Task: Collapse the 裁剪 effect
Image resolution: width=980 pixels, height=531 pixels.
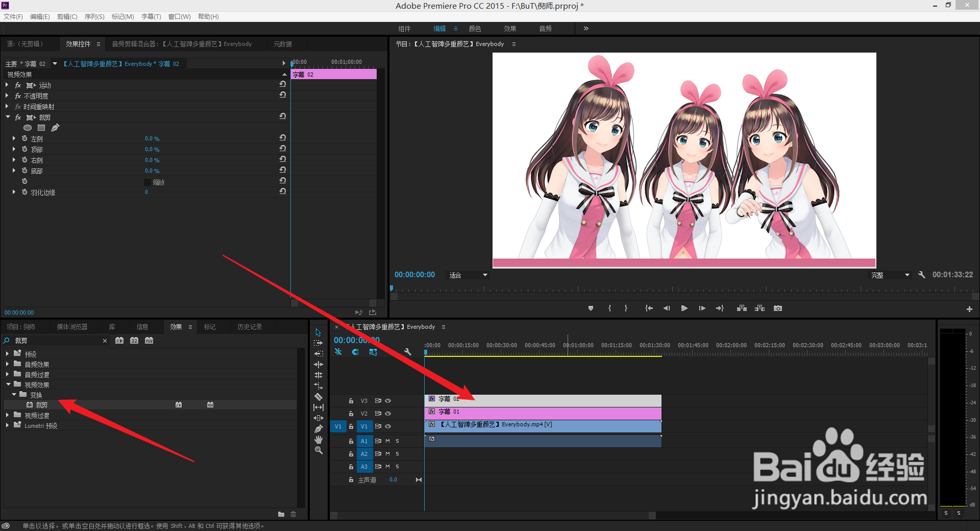Action: (x=8, y=117)
